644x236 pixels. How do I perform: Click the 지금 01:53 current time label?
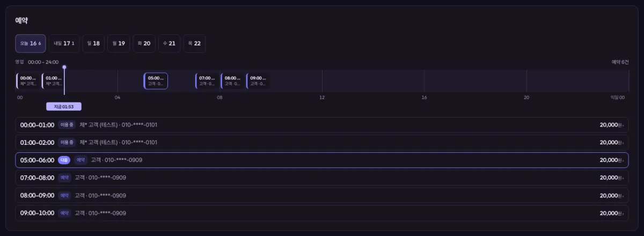[x=64, y=107]
